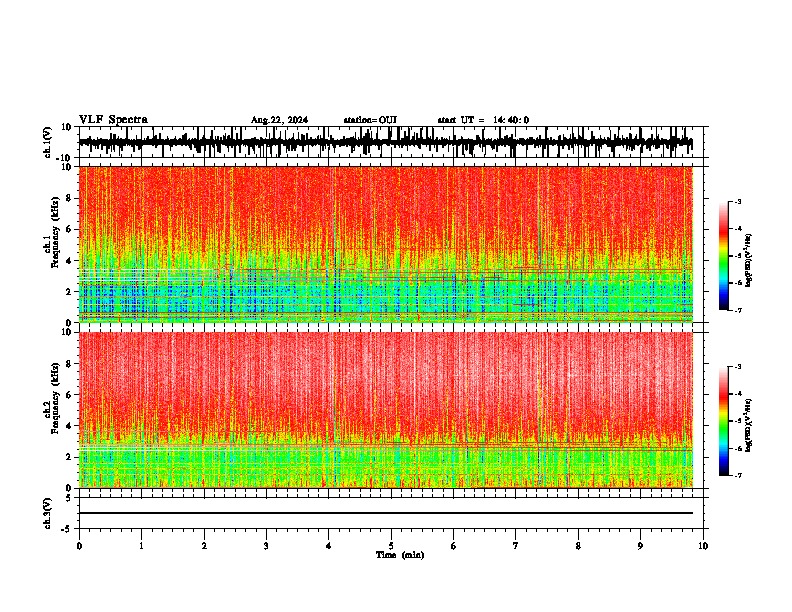792x612 pixels.
Task: Click the "4" kHz tick on ch.2 spectrogram axis
Action: pyautogui.click(x=69, y=426)
